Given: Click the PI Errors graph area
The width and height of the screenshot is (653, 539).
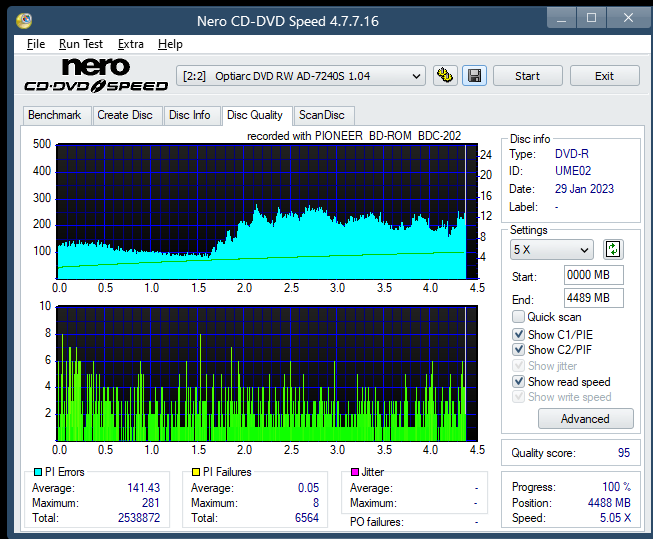Looking at the screenshot, I should (x=267, y=212).
